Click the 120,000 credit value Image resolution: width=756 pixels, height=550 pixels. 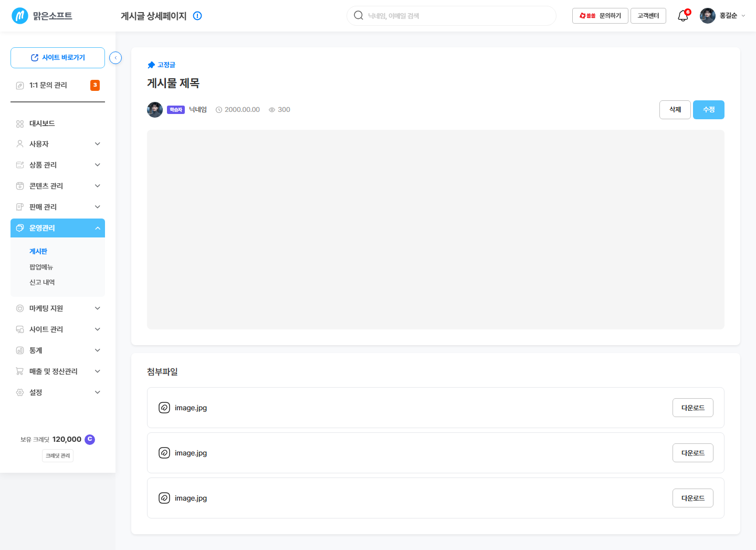(x=67, y=439)
